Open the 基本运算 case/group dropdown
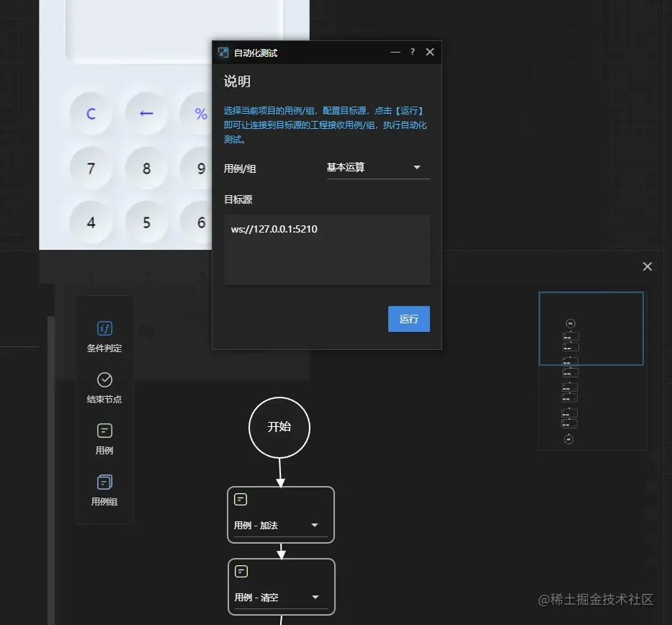The image size is (672, 625). pyautogui.click(x=378, y=168)
